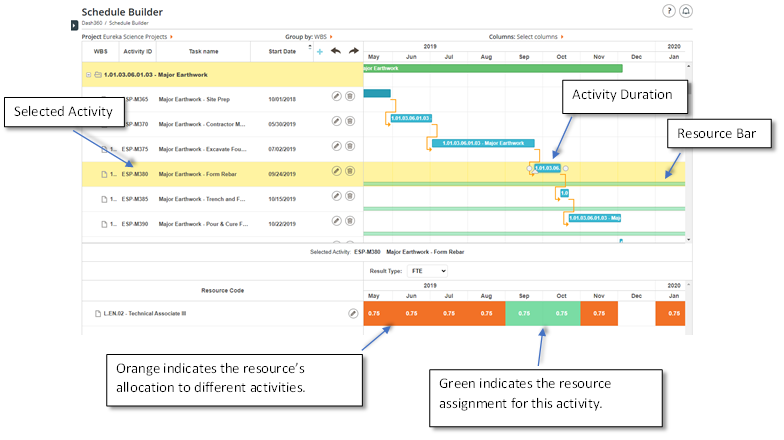The width and height of the screenshot is (784, 440).
Task: Select the L.EN.02 - Technical Associate III resource
Action: pyautogui.click(x=144, y=314)
